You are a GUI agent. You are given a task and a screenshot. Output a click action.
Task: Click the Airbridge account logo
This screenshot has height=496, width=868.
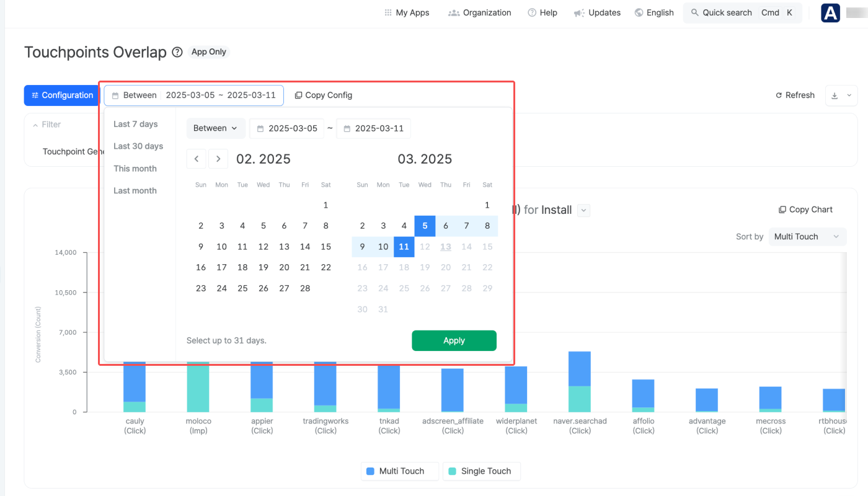pos(830,13)
